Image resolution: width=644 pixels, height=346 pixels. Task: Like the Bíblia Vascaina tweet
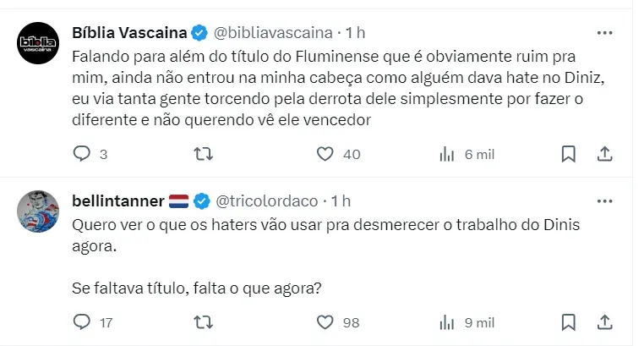click(325, 154)
